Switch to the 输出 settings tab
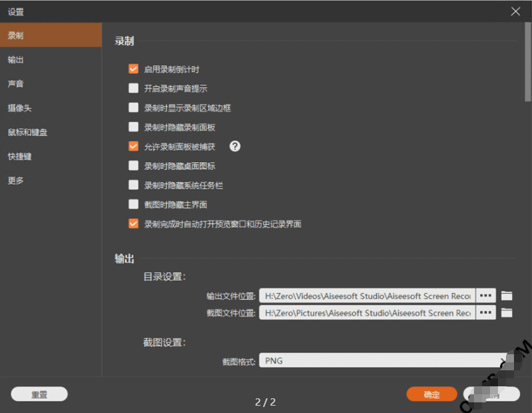The width and height of the screenshot is (532, 413). (16, 60)
